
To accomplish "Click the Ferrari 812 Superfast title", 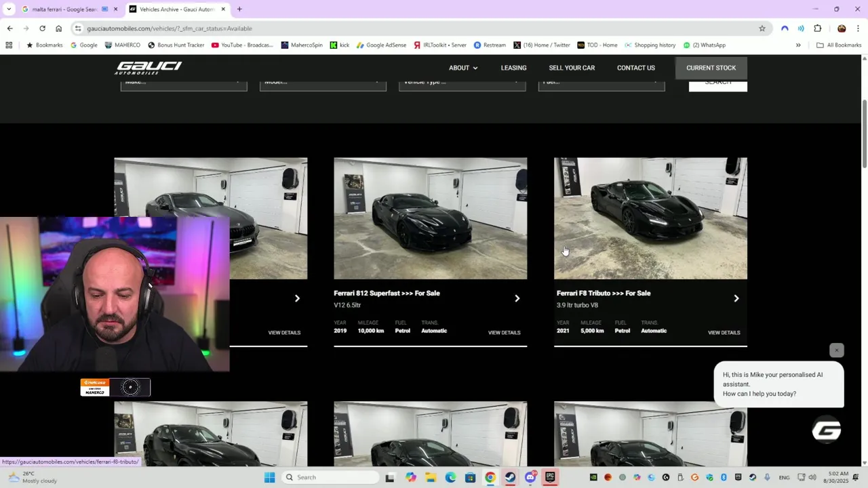I will pyautogui.click(x=387, y=293).
